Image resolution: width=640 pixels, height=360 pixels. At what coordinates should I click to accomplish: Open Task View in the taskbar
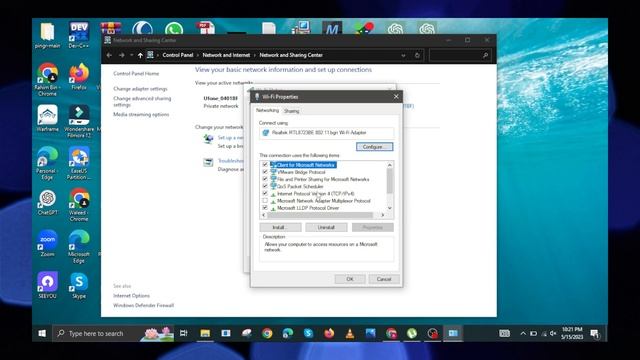pyautogui.click(x=183, y=333)
